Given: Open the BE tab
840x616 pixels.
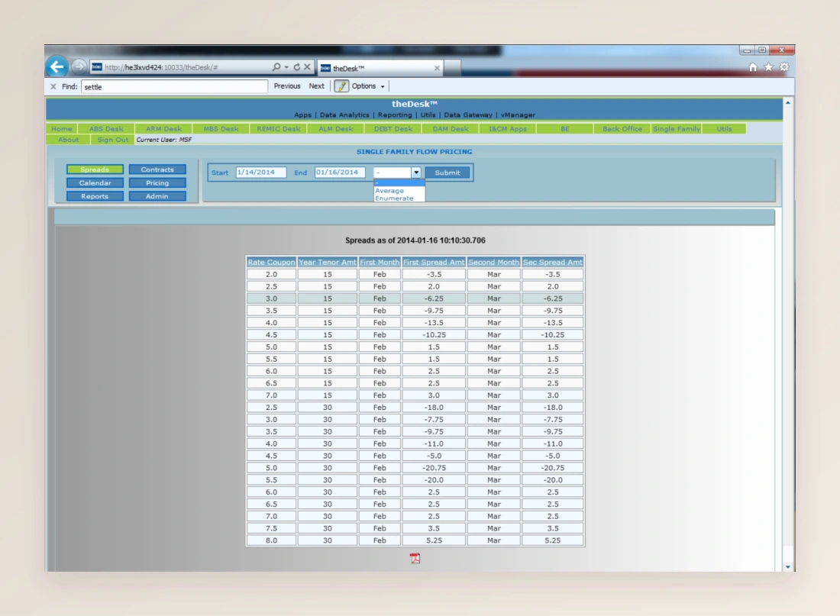Looking at the screenshot, I should pyautogui.click(x=564, y=128).
